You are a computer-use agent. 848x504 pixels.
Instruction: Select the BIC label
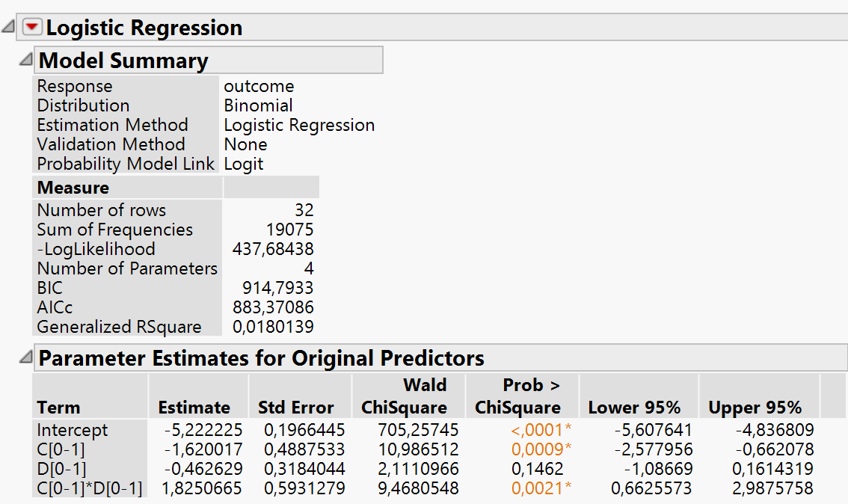(49, 288)
